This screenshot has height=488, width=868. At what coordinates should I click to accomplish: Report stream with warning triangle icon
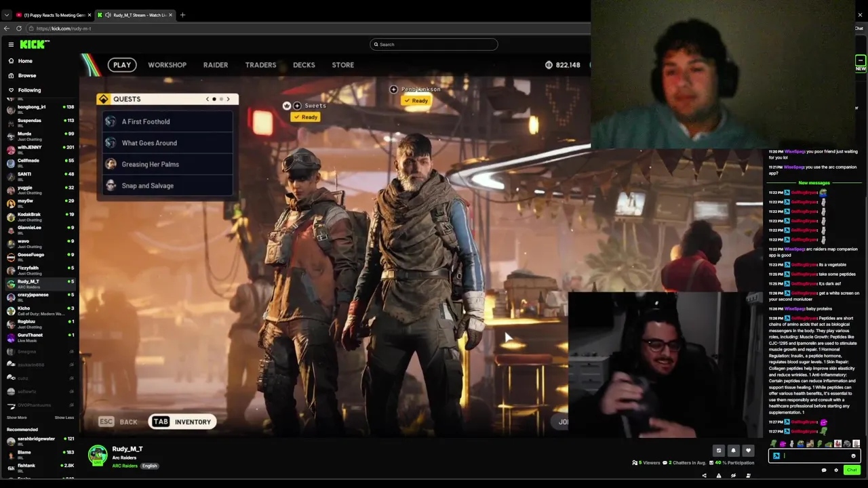[719, 476]
